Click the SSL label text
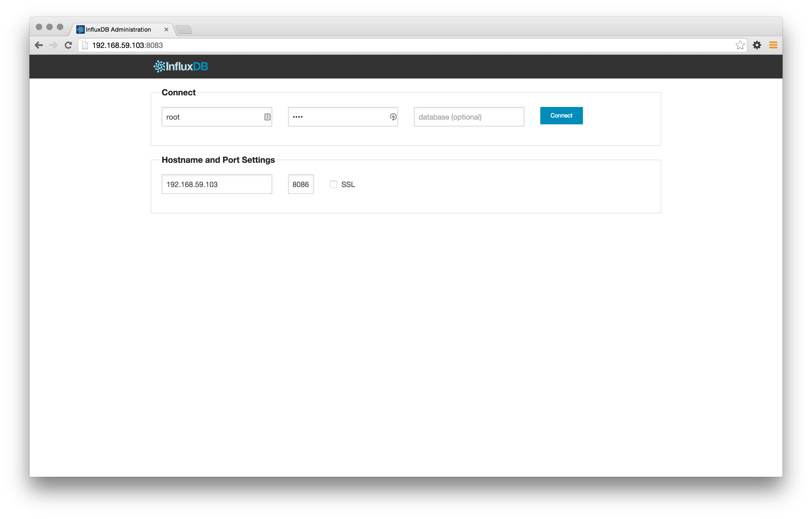The width and height of the screenshot is (812, 519). pos(348,185)
